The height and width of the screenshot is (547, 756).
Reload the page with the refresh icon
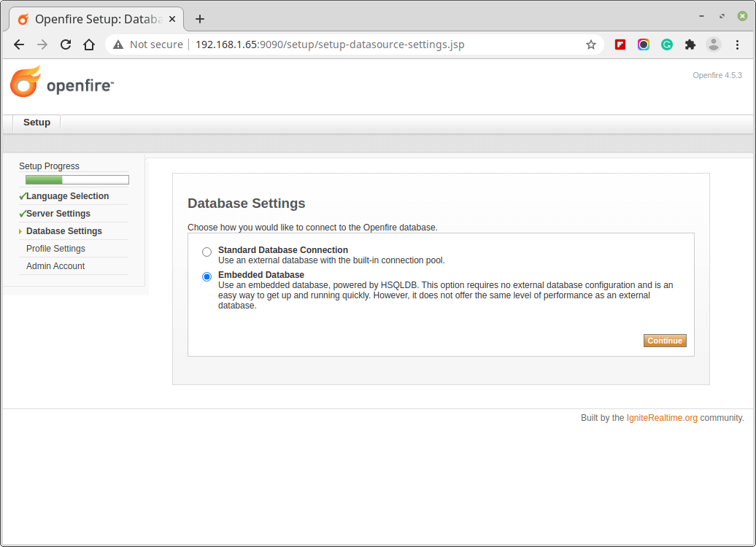(66, 44)
